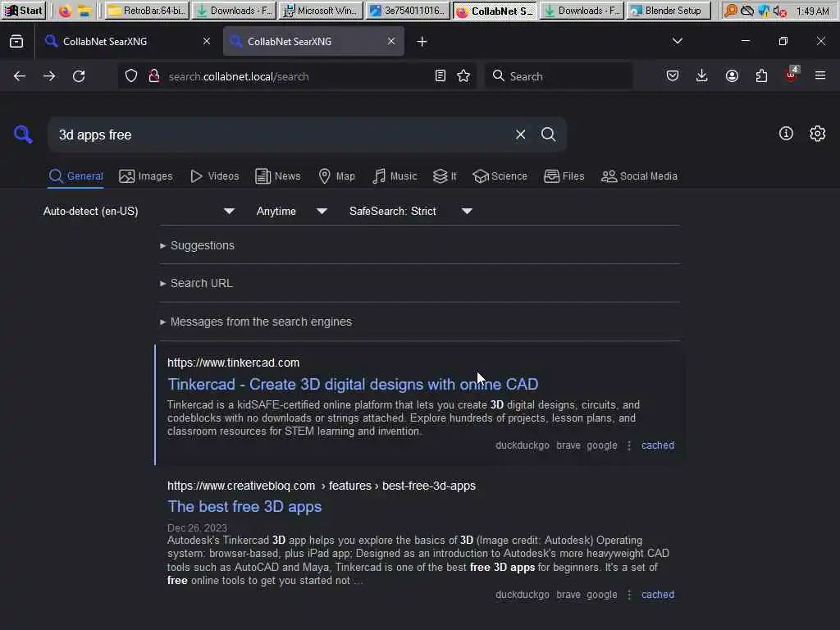Close the active CollabNet SearXNG tab
840x630 pixels.
coord(391,41)
